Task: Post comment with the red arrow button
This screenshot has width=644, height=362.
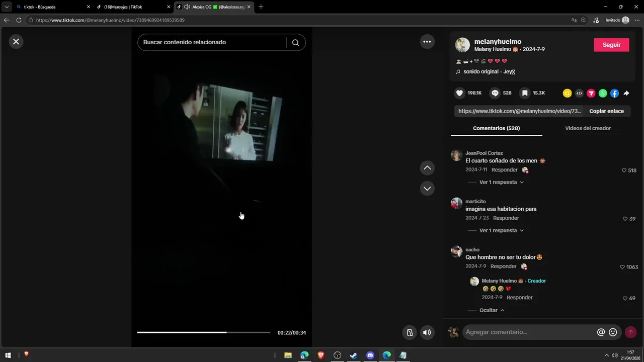Action: 630,332
